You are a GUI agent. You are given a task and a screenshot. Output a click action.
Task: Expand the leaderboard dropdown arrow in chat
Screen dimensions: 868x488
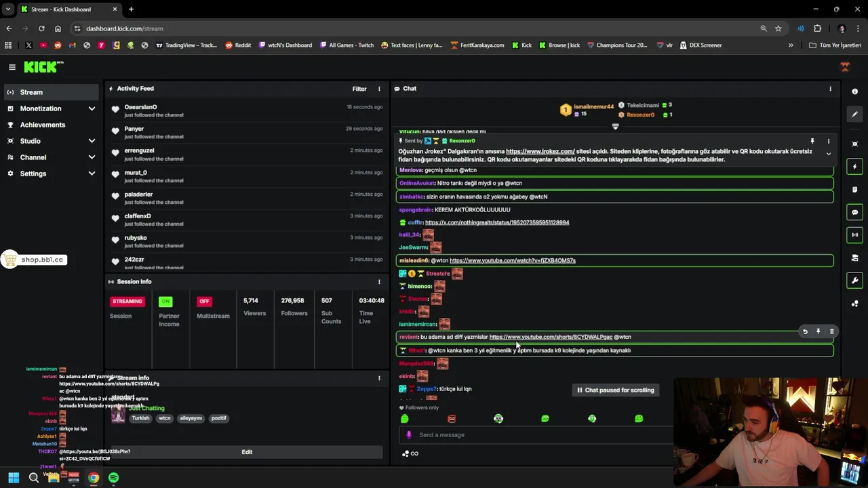(x=615, y=127)
